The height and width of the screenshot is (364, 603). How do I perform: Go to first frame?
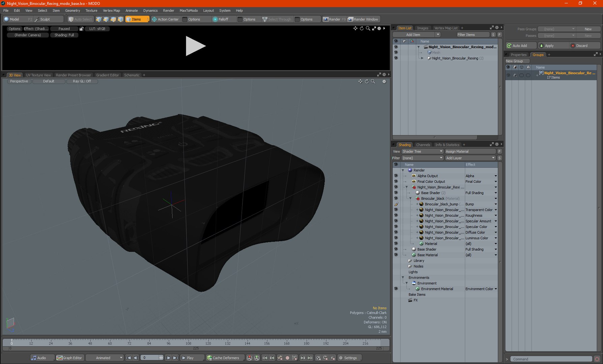click(x=128, y=358)
